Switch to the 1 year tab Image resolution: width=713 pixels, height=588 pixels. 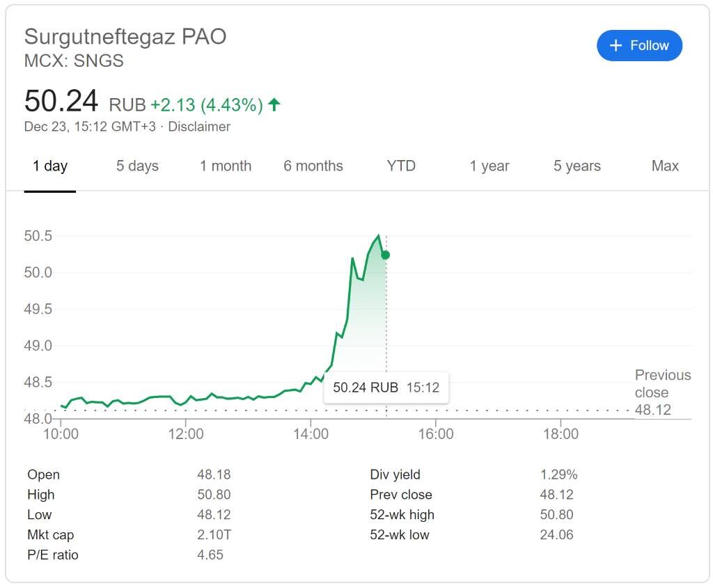click(489, 166)
